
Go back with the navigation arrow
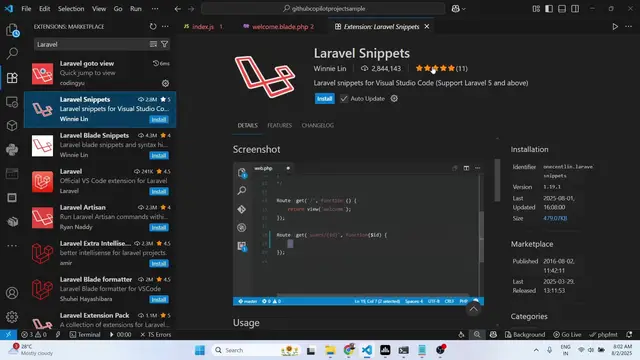pos(178,9)
